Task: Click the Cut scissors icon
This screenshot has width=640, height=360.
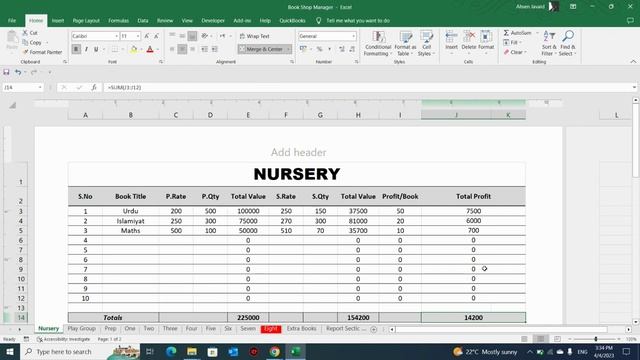Action: point(25,33)
